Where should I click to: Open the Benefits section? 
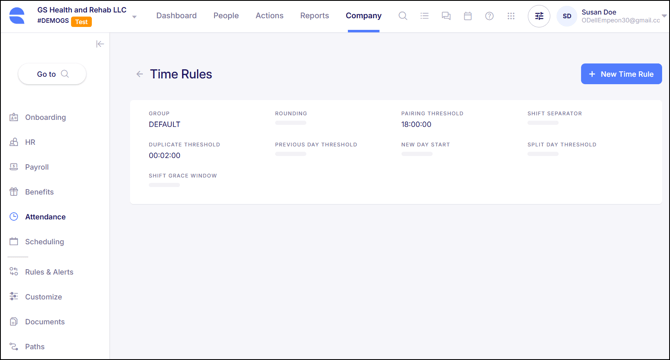pyautogui.click(x=39, y=192)
